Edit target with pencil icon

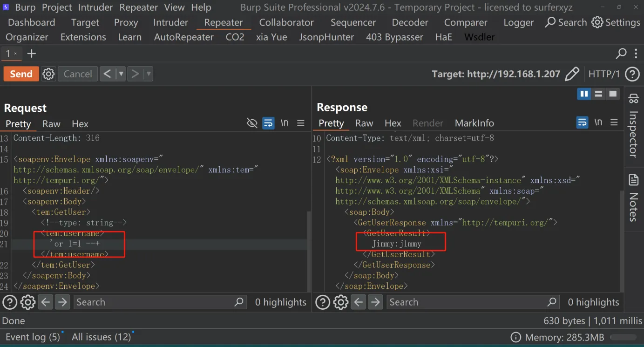pyautogui.click(x=572, y=74)
